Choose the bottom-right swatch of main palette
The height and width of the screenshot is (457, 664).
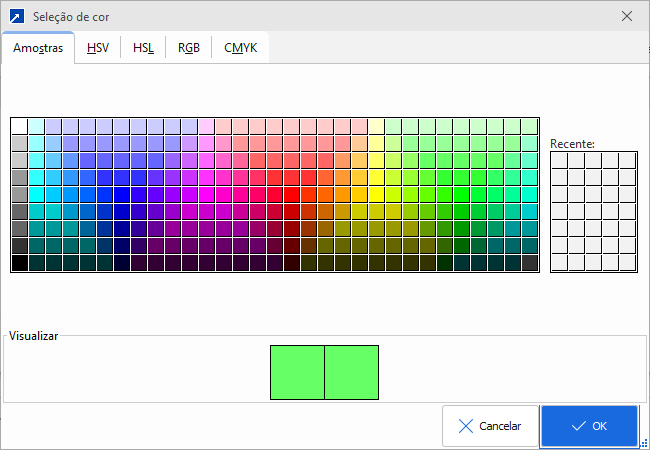(530, 263)
